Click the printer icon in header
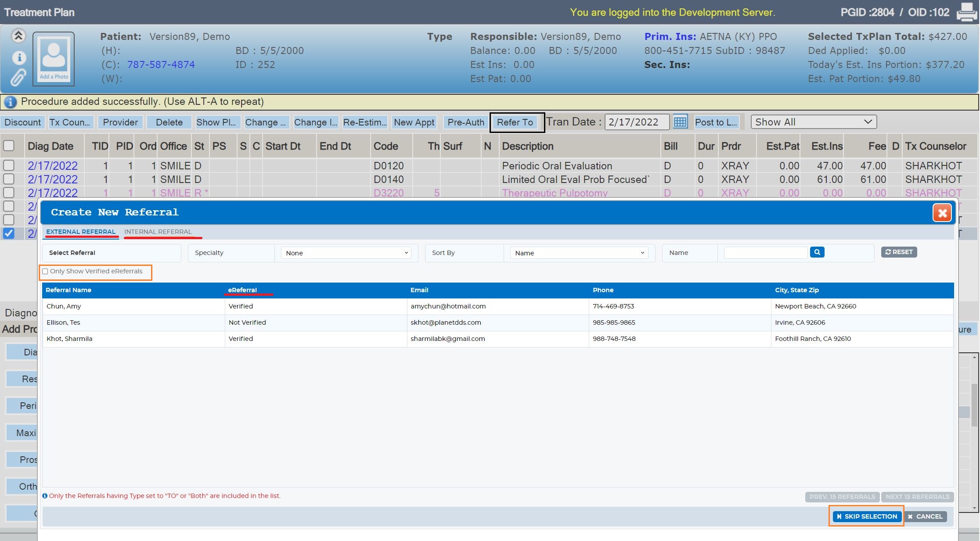The width and height of the screenshot is (980, 541). pyautogui.click(x=966, y=12)
